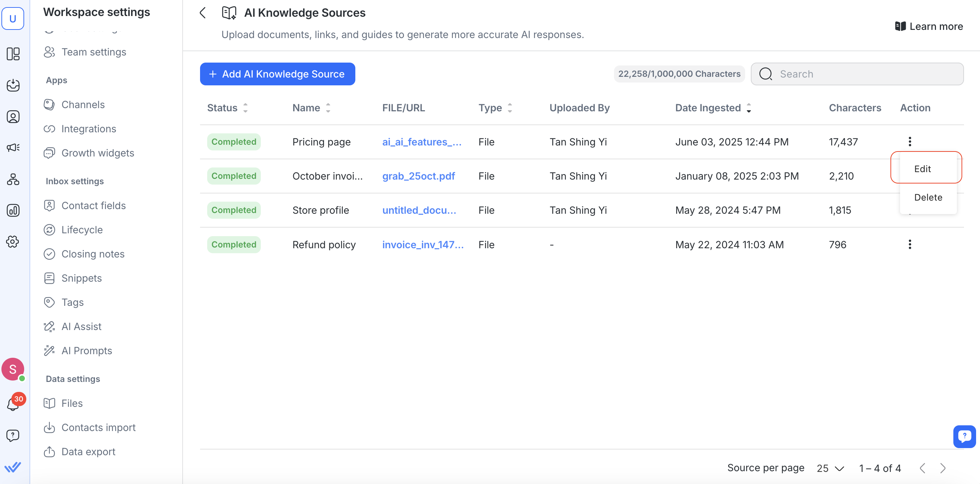980x484 pixels.
Task: Open the Dashboard icon in left rail
Action: 13,54
